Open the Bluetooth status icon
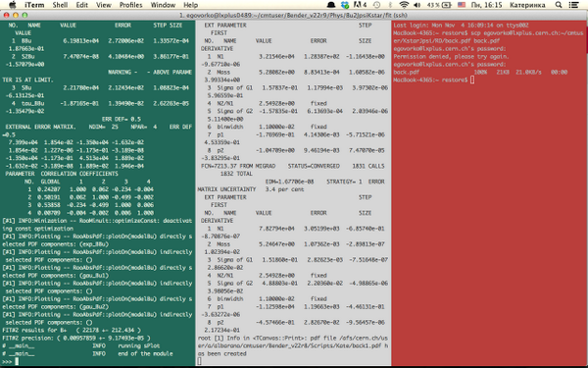 (390, 5)
